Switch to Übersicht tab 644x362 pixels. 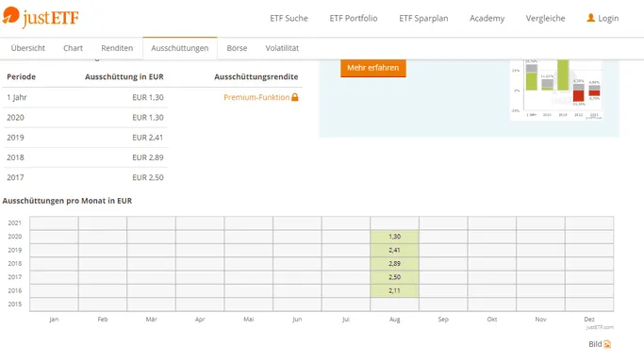(x=28, y=48)
